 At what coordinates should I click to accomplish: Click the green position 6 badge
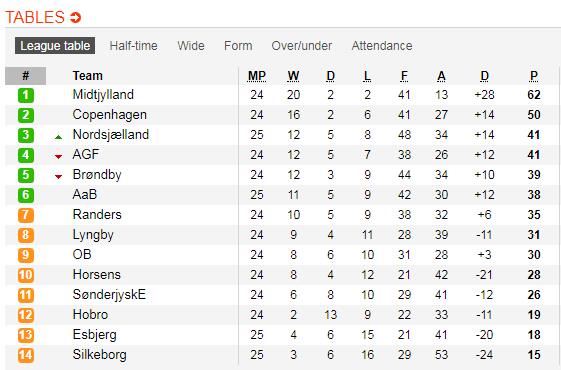(26, 195)
